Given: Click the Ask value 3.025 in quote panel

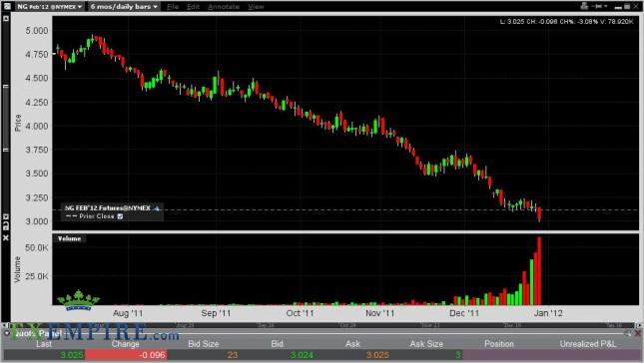Looking at the screenshot, I should pos(377,355).
